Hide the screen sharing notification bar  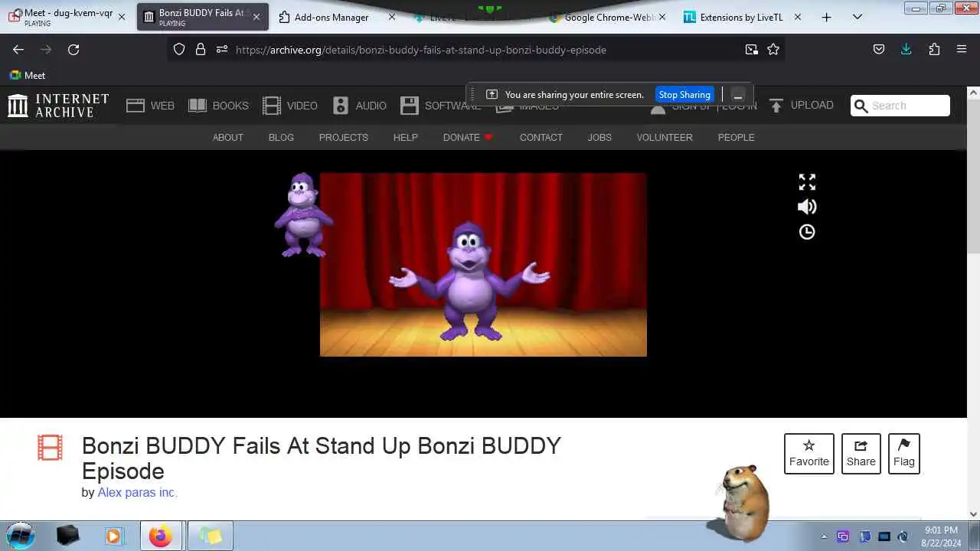[x=738, y=95]
